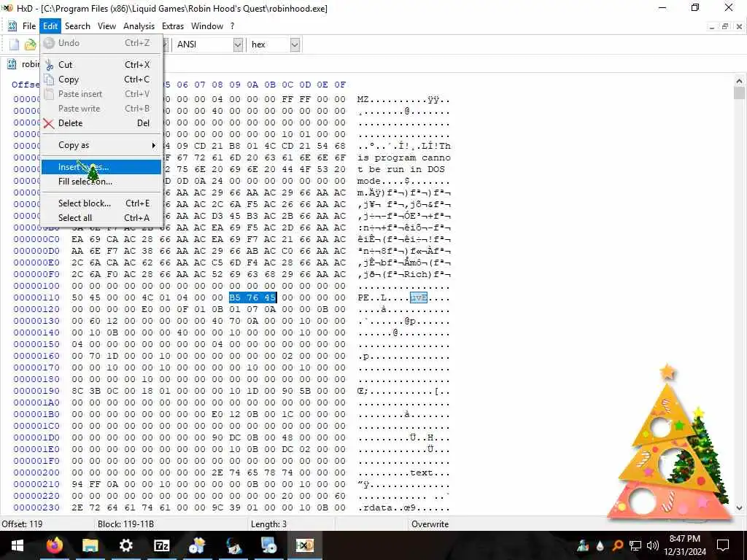Choose Select block... menu entry
Screen dimensions: 747x560
(x=101, y=203)
